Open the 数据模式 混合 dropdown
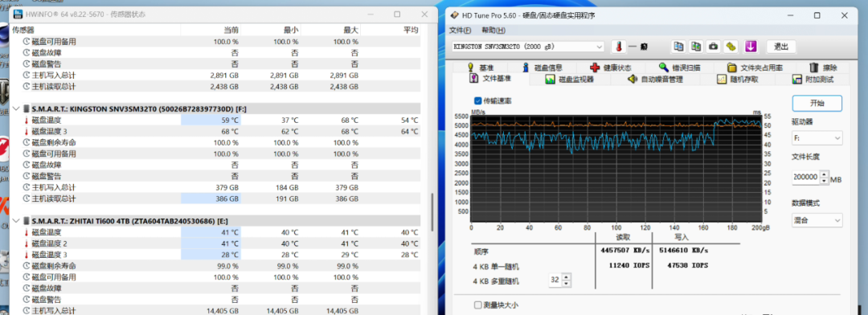The image size is (868, 315). coord(817,220)
